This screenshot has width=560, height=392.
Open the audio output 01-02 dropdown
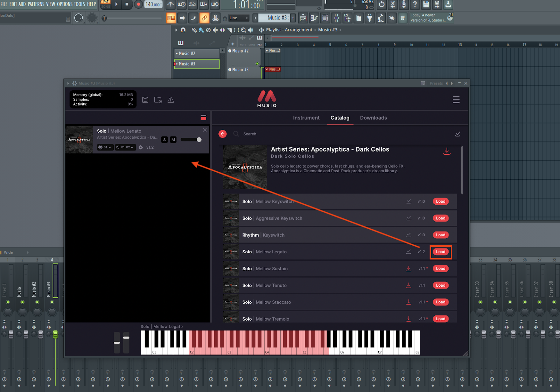coord(125,147)
